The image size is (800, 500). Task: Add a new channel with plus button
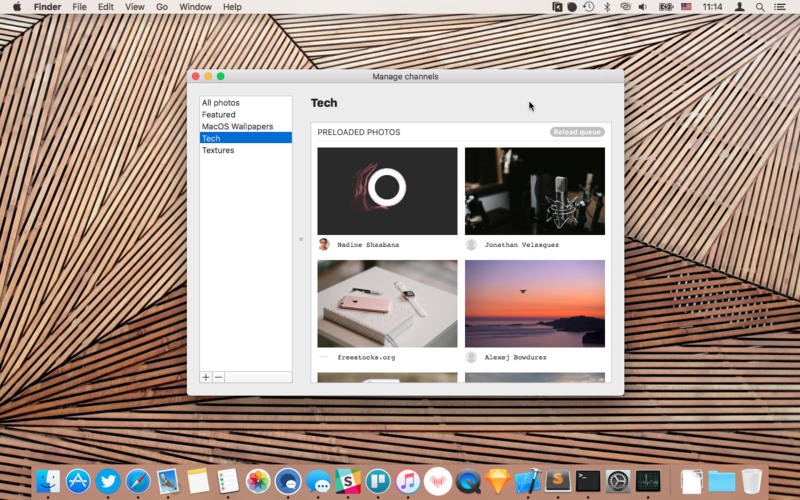206,377
